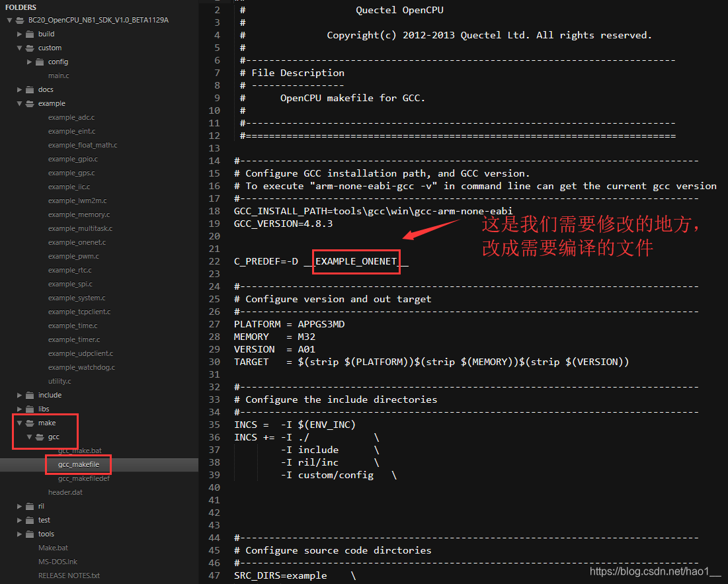Click the root project folder icon
This screenshot has width=728, height=584.
click(x=20, y=21)
